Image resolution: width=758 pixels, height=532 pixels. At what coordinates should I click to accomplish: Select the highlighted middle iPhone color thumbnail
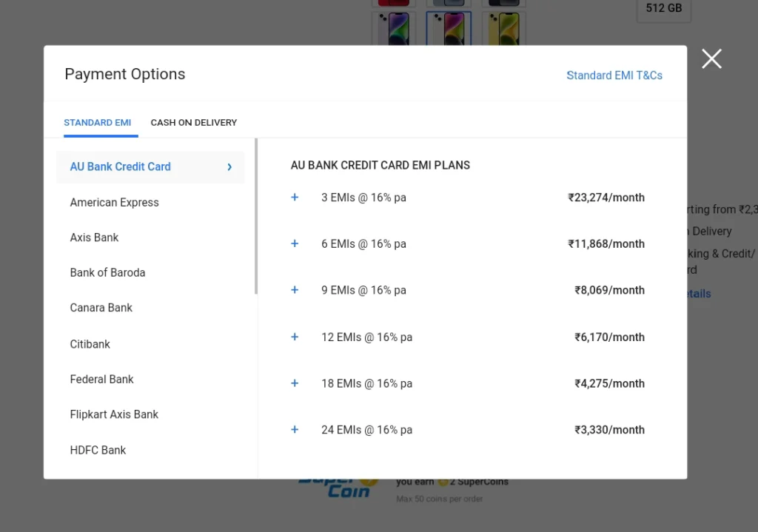point(449,29)
